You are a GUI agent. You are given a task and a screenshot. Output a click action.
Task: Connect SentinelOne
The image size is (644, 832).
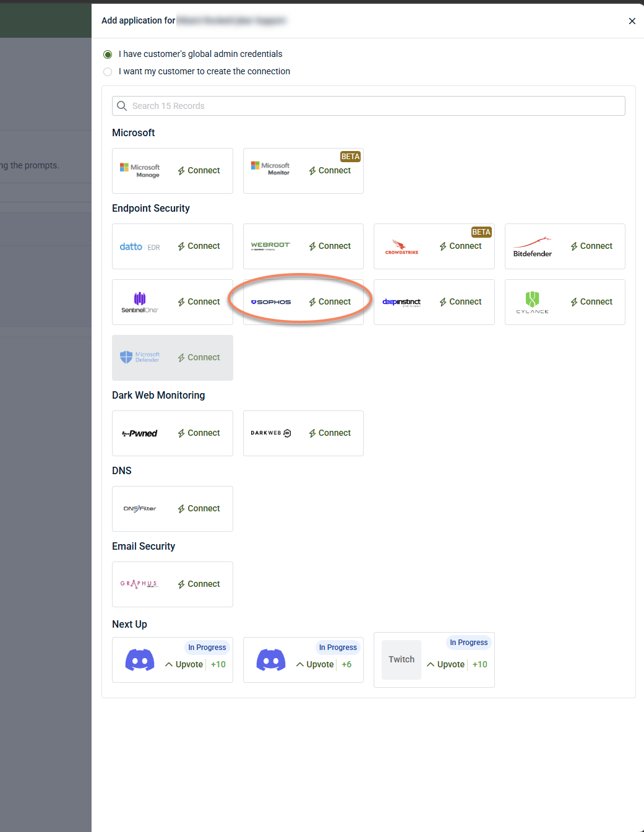click(199, 302)
